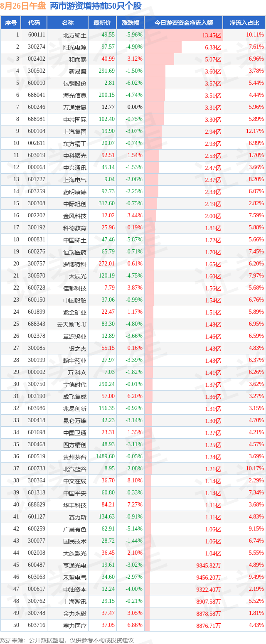Click the 名称 column header

68,23
